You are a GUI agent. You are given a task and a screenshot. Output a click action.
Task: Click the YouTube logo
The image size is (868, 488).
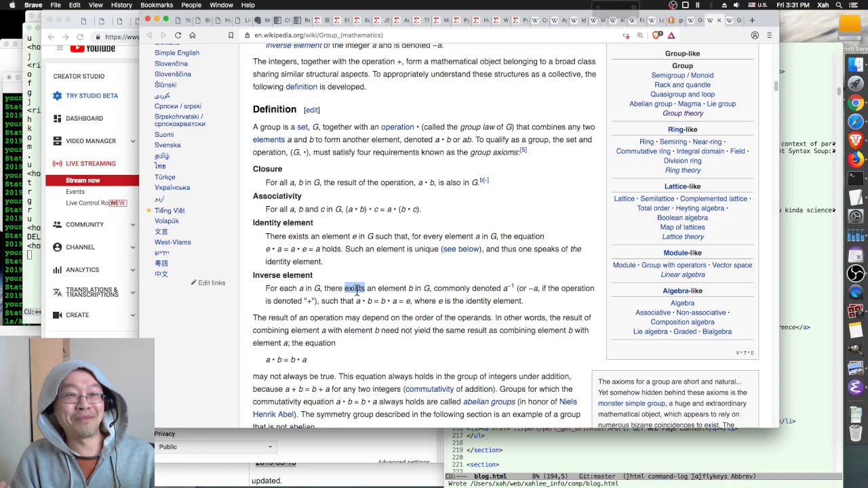[92, 48]
